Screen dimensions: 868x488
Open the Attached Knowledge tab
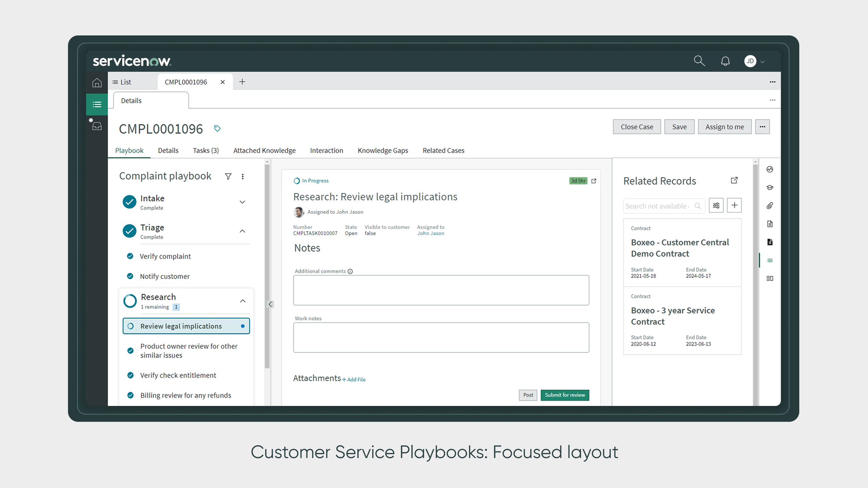pyautogui.click(x=264, y=150)
